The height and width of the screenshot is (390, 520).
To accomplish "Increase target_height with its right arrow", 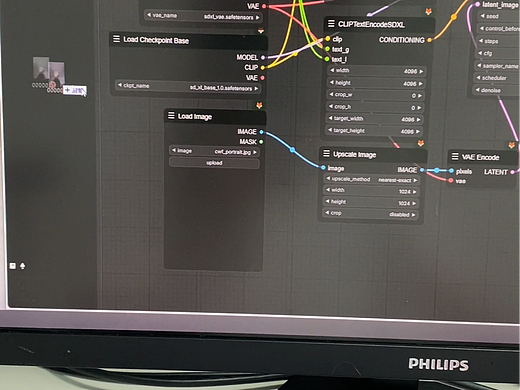I will [418, 132].
